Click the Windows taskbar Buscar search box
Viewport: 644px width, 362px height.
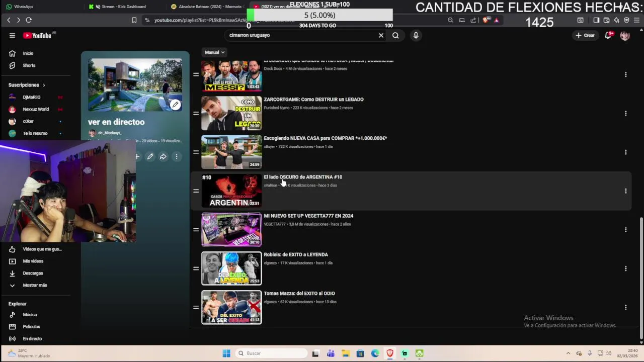click(x=271, y=353)
